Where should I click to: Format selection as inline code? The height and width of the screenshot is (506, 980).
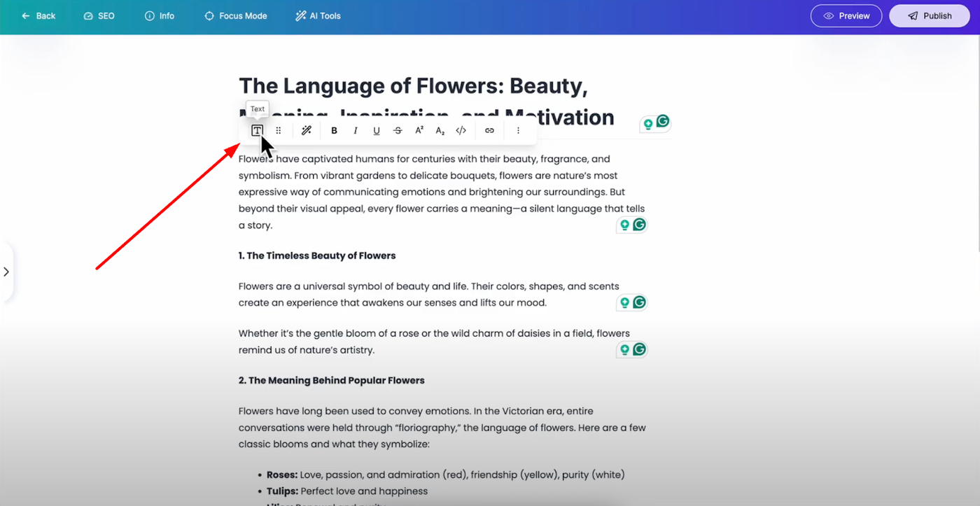pyautogui.click(x=461, y=131)
